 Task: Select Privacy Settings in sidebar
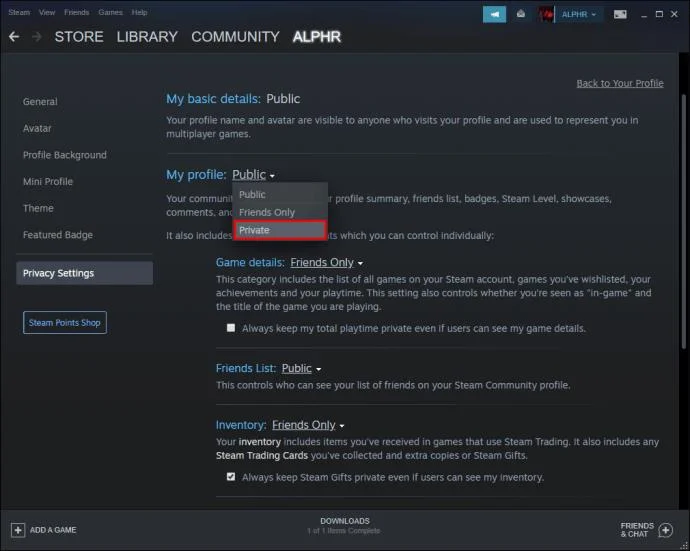click(x=84, y=273)
